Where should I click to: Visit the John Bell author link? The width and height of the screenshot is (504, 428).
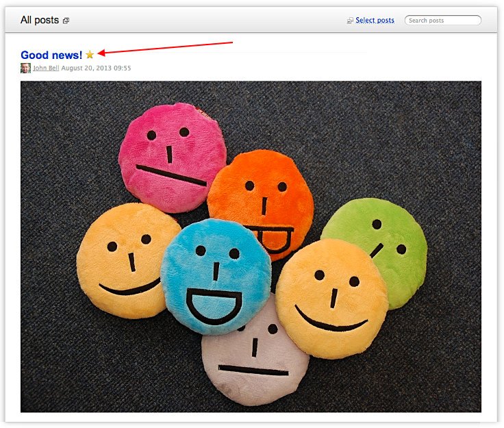pyautogui.click(x=46, y=68)
